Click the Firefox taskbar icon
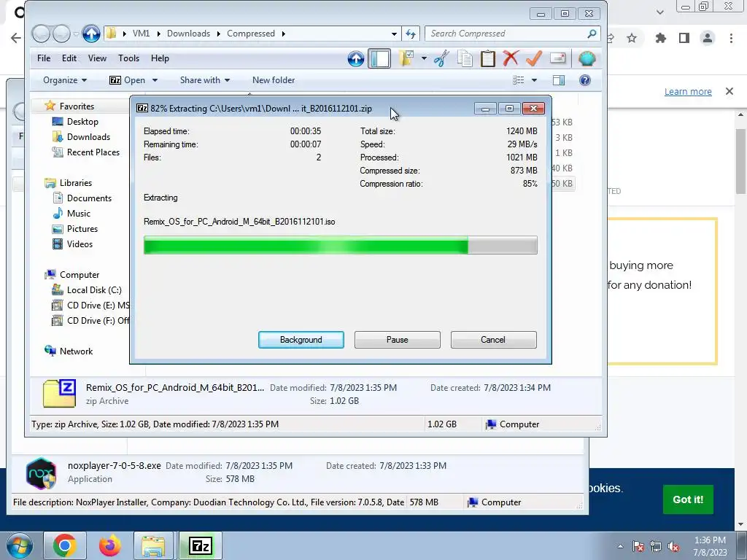This screenshot has width=747, height=560. (110, 545)
